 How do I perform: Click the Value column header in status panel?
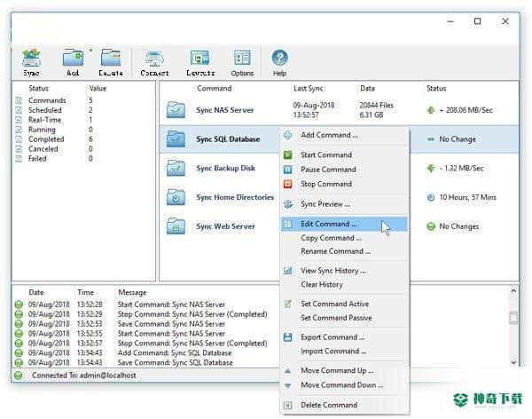tap(98, 89)
